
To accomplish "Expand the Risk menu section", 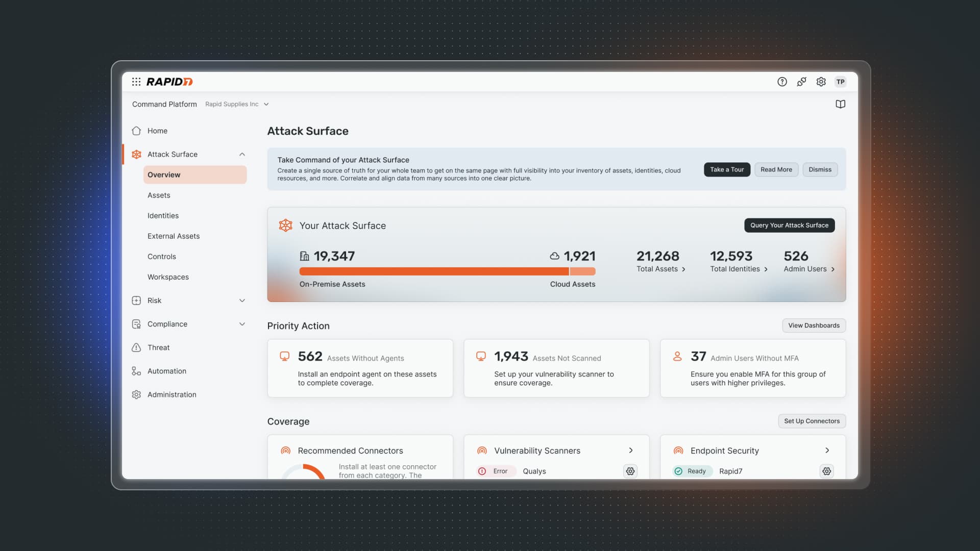I will pos(242,300).
